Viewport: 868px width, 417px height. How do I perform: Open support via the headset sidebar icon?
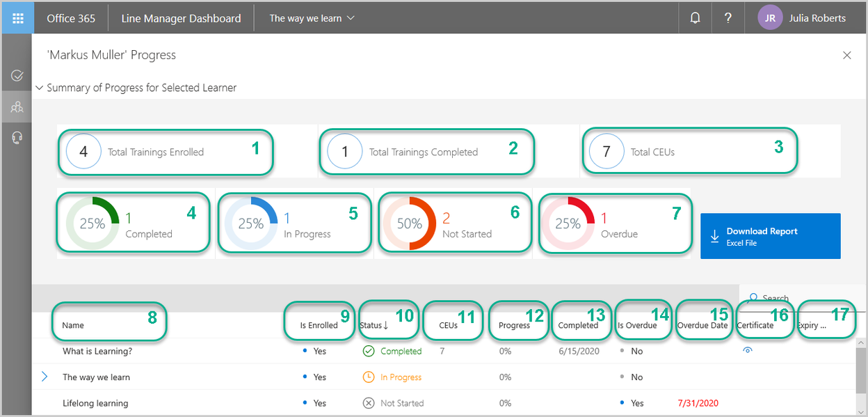(x=17, y=136)
